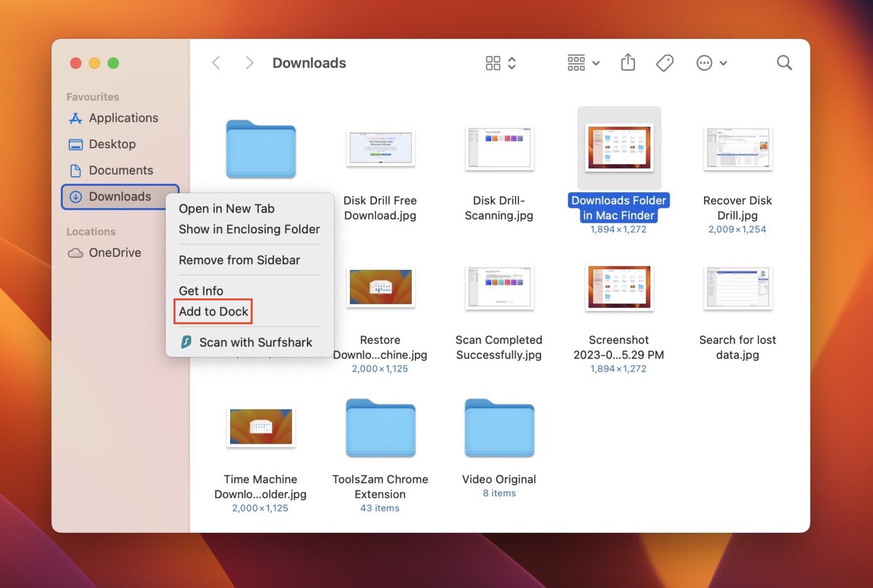Image resolution: width=873 pixels, height=588 pixels.
Task: Expand the More actions ellipsis menu
Action: [x=710, y=62]
